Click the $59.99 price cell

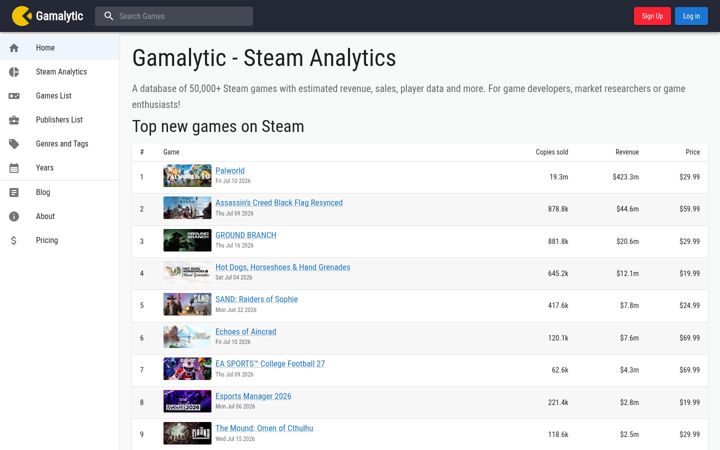point(690,209)
